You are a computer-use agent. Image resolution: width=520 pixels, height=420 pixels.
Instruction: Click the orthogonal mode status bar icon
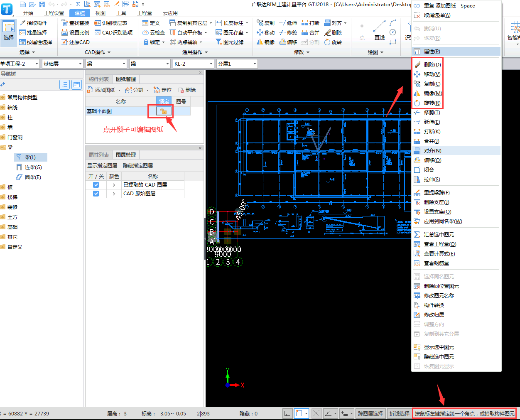(287, 413)
